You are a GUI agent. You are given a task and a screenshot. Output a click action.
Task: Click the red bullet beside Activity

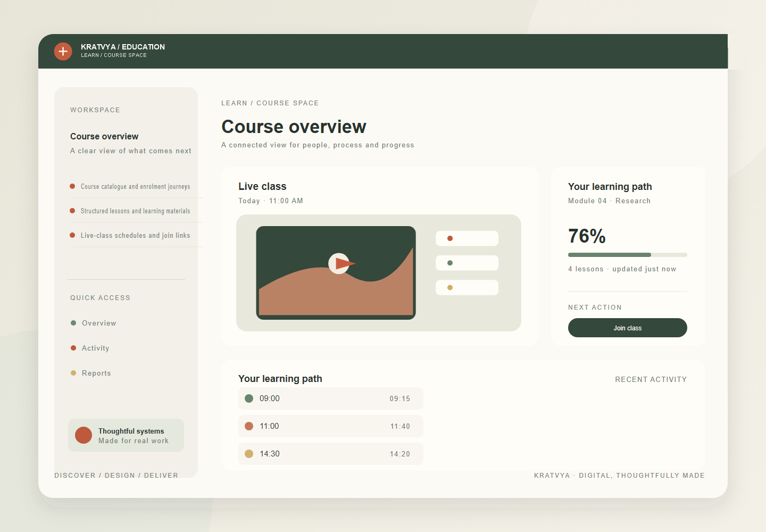click(73, 348)
